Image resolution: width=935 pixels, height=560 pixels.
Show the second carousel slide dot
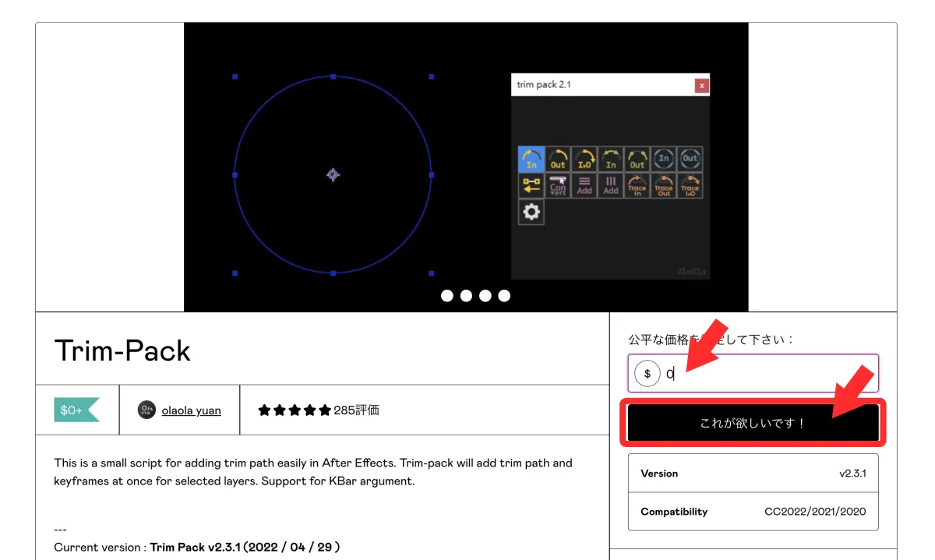[x=466, y=296]
